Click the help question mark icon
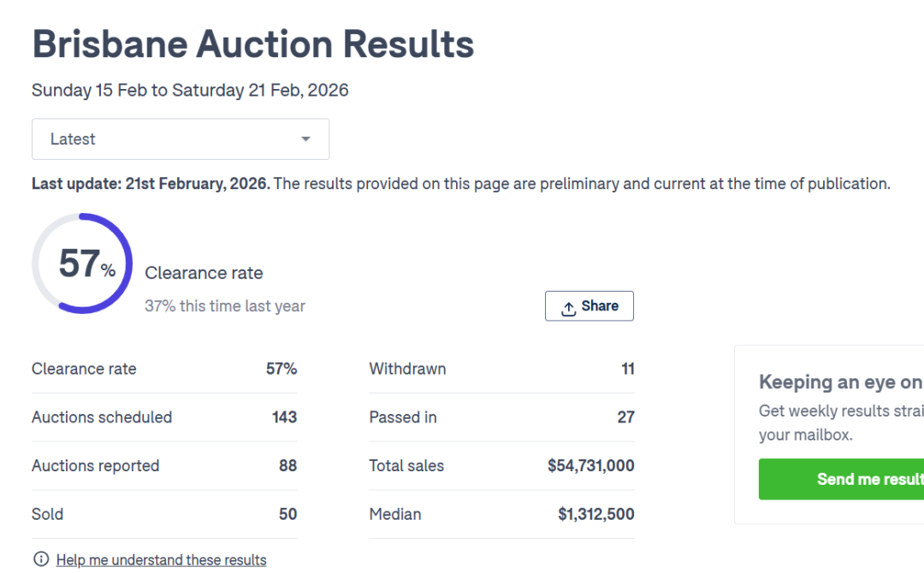 pos(40,559)
